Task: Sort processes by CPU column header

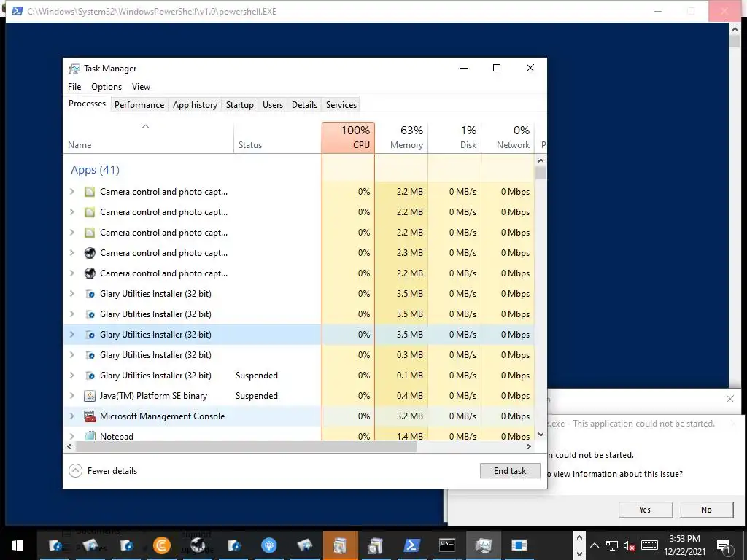Action: click(x=348, y=137)
